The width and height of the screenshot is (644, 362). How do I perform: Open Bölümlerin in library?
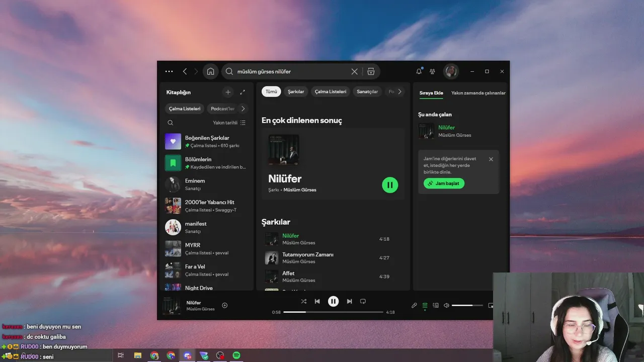(x=207, y=163)
